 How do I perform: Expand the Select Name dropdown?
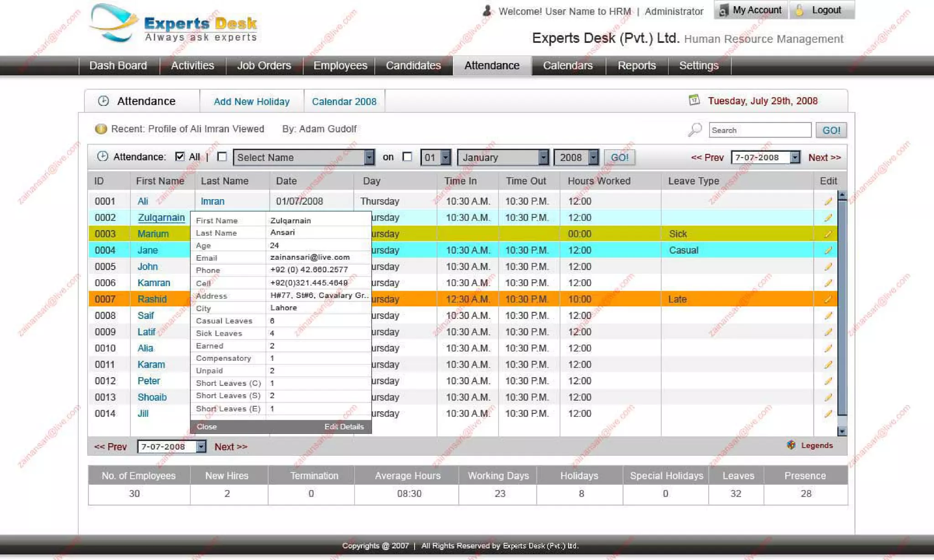point(368,157)
